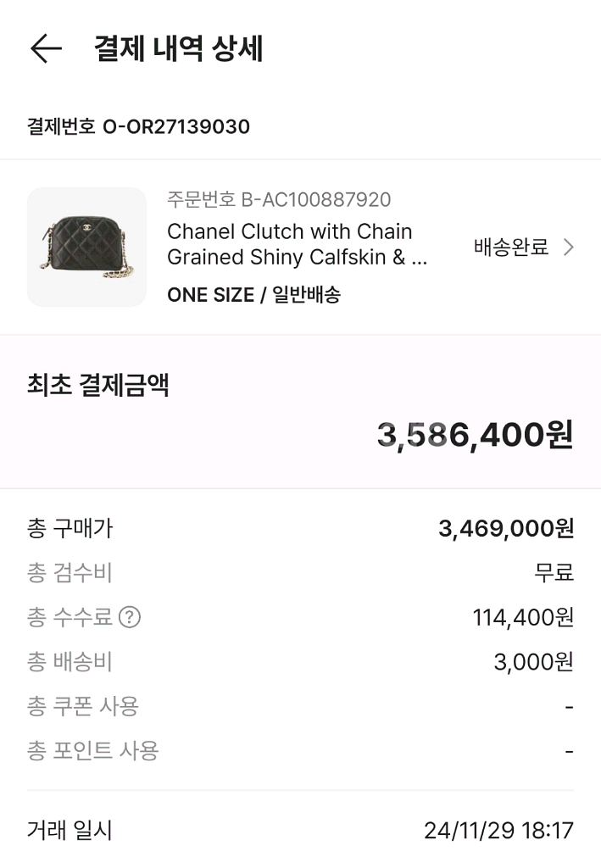Tap the 114,400원 fee amount
Screen dimensions: 601x868
[523, 617]
